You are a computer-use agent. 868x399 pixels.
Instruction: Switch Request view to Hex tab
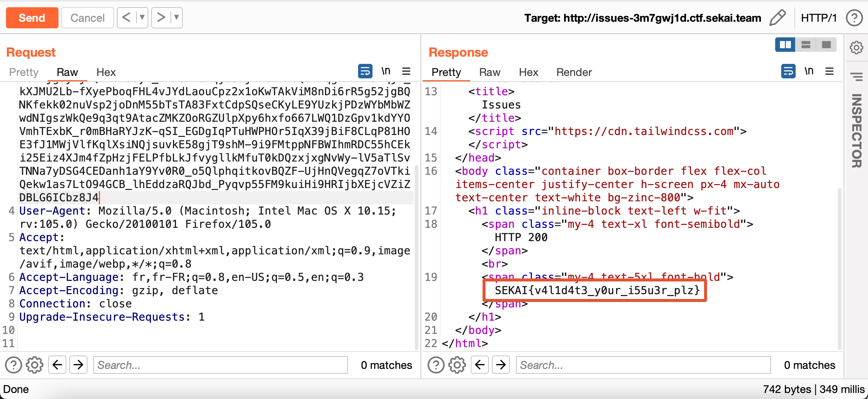pos(106,72)
